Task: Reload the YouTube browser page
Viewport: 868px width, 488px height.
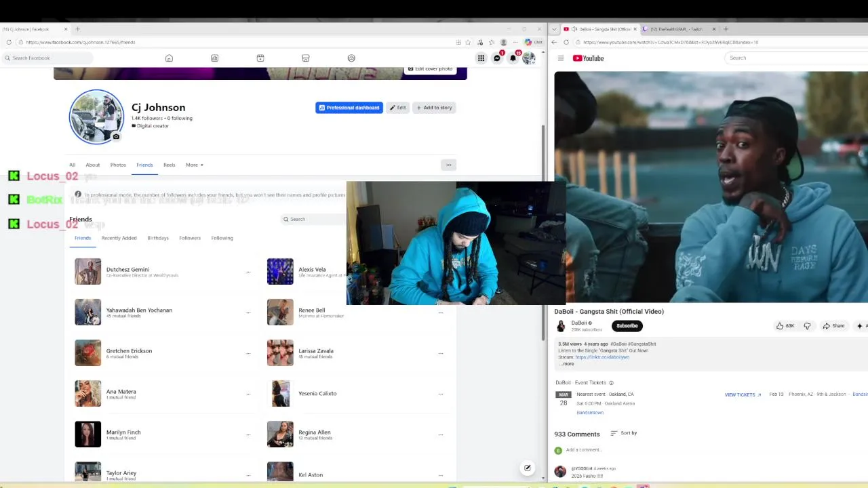Action: click(566, 42)
